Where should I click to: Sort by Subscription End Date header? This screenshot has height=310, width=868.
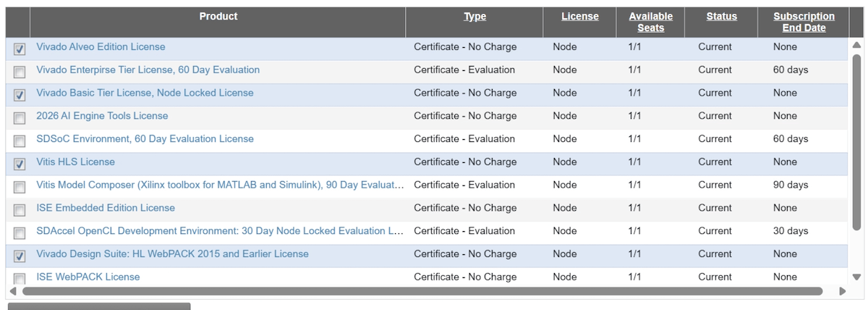click(804, 22)
